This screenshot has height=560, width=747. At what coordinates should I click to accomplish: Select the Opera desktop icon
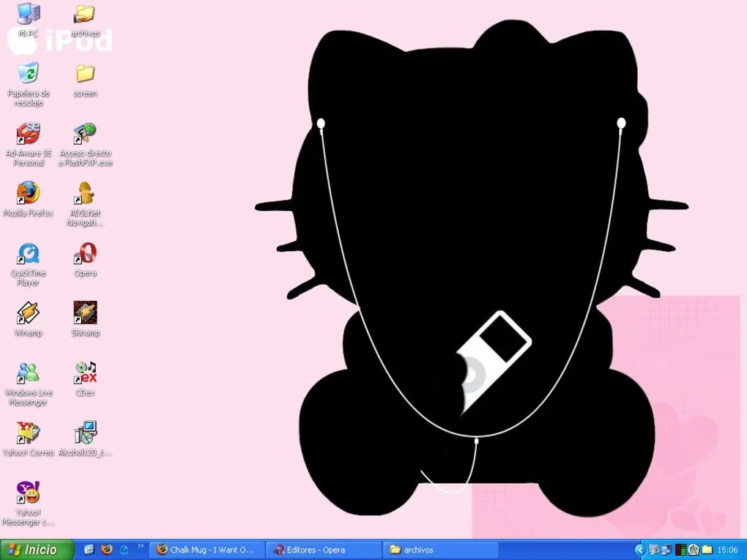tap(84, 254)
